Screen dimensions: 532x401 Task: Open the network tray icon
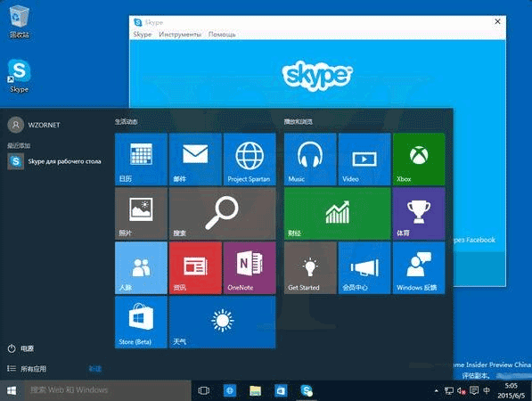tap(449, 390)
